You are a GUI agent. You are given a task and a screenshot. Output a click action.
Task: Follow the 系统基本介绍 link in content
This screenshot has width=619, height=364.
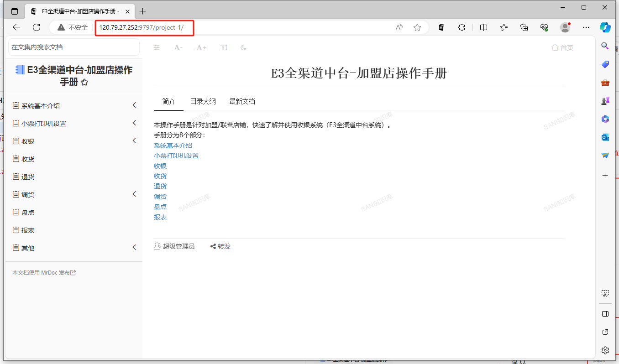point(173,146)
